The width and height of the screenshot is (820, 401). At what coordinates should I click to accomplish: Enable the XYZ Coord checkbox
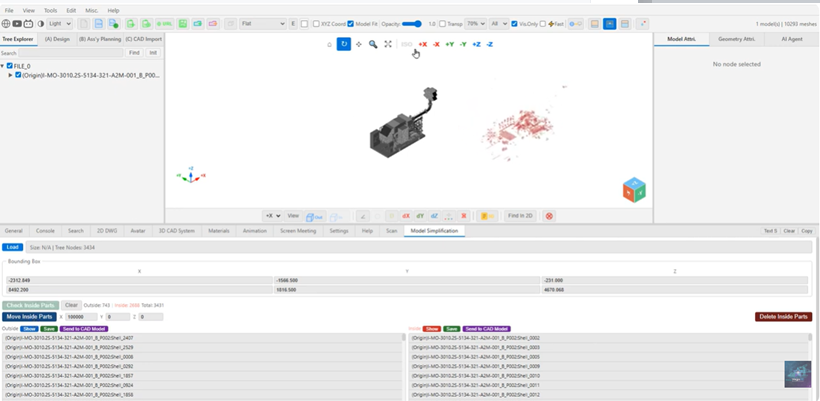pyautogui.click(x=316, y=24)
